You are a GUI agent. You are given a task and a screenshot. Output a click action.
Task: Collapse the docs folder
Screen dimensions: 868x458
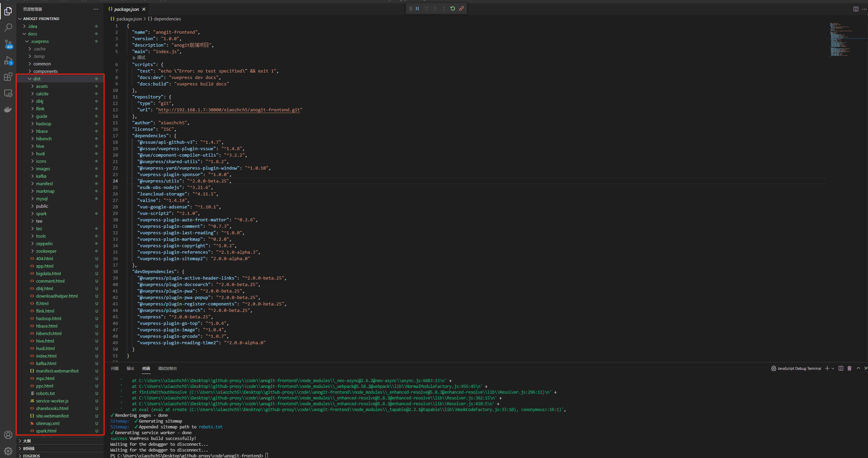tap(60, 34)
